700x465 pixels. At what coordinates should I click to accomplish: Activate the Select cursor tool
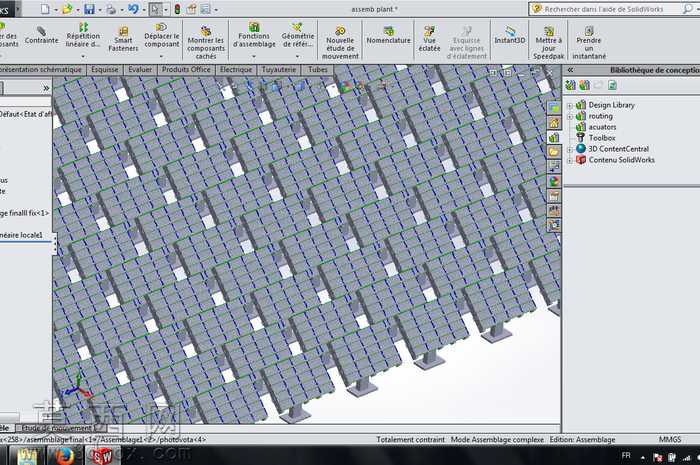[155, 8]
